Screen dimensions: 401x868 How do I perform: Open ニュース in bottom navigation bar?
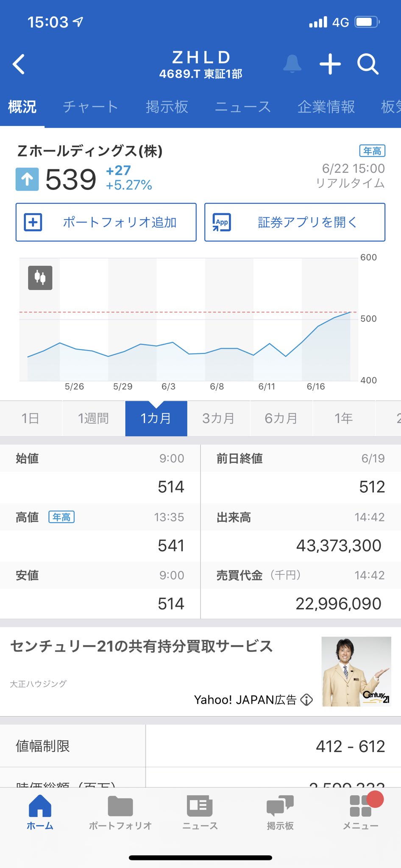pos(200,812)
